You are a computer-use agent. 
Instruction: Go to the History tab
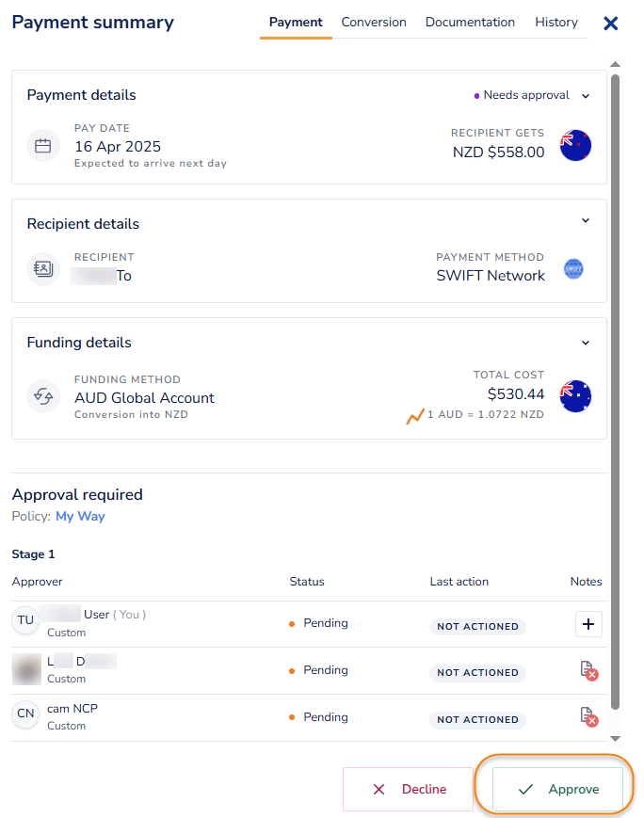pos(556,22)
